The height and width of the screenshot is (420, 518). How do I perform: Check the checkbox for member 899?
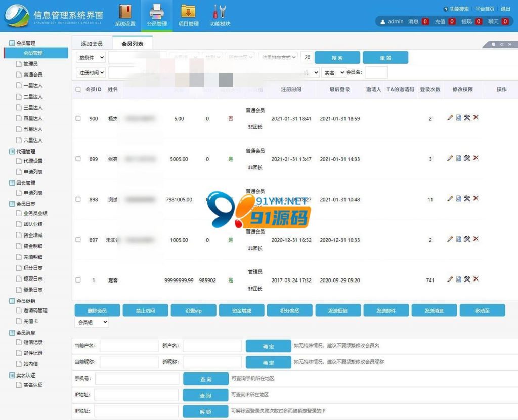[78, 159]
